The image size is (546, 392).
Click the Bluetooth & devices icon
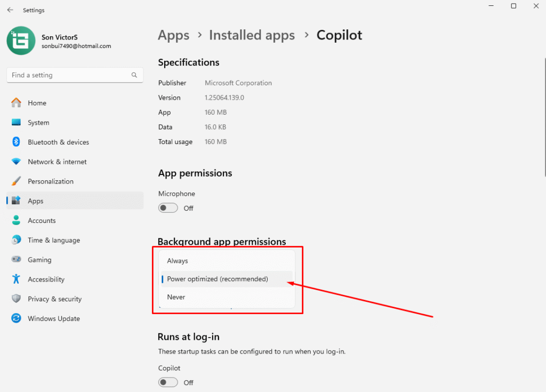[17, 142]
